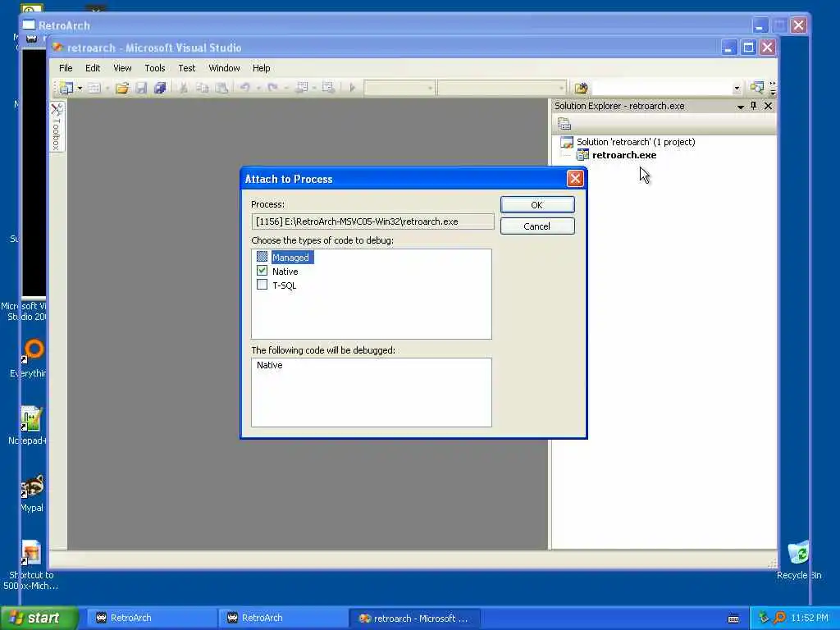Viewport: 840px width, 630px height.
Task: Click the Save All icon
Action: click(160, 88)
